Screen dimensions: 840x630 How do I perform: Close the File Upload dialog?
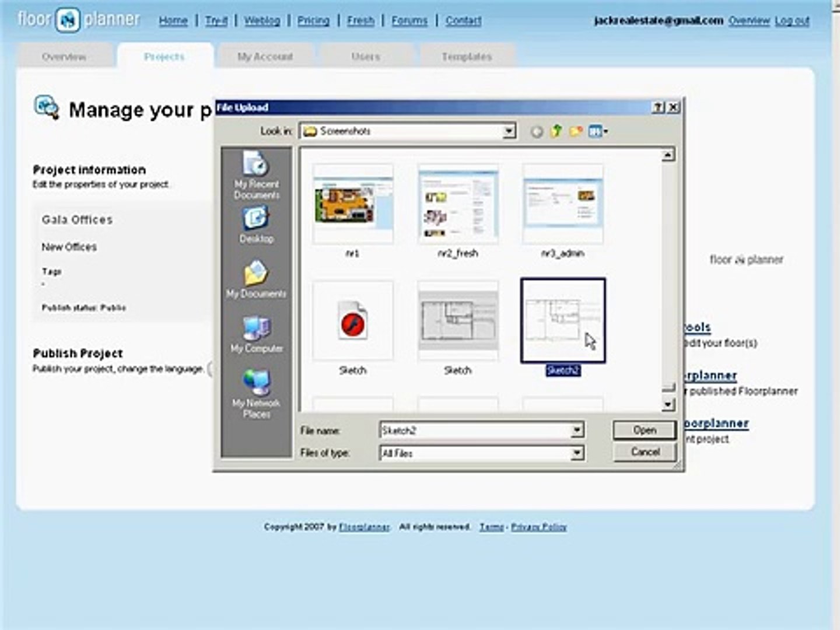pos(673,107)
